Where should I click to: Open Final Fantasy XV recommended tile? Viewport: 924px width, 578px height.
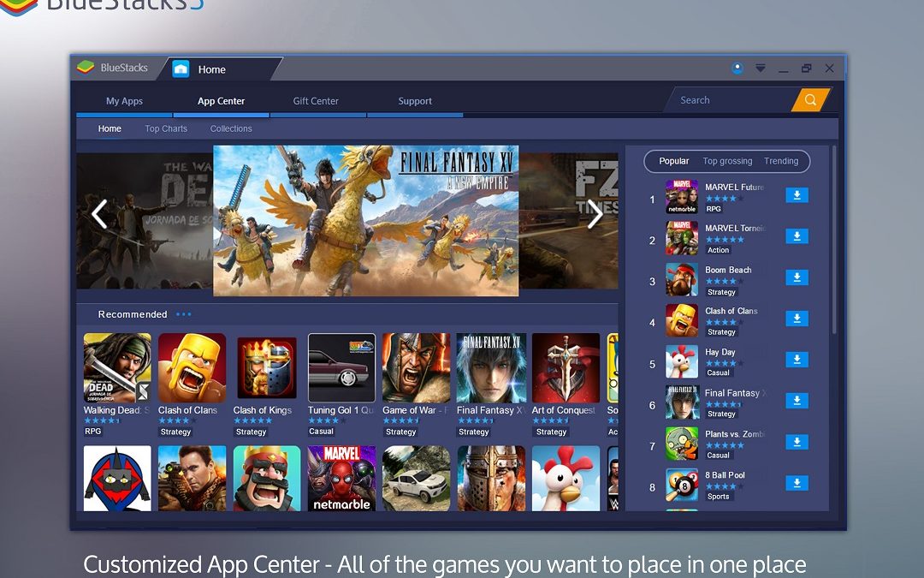[491, 368]
